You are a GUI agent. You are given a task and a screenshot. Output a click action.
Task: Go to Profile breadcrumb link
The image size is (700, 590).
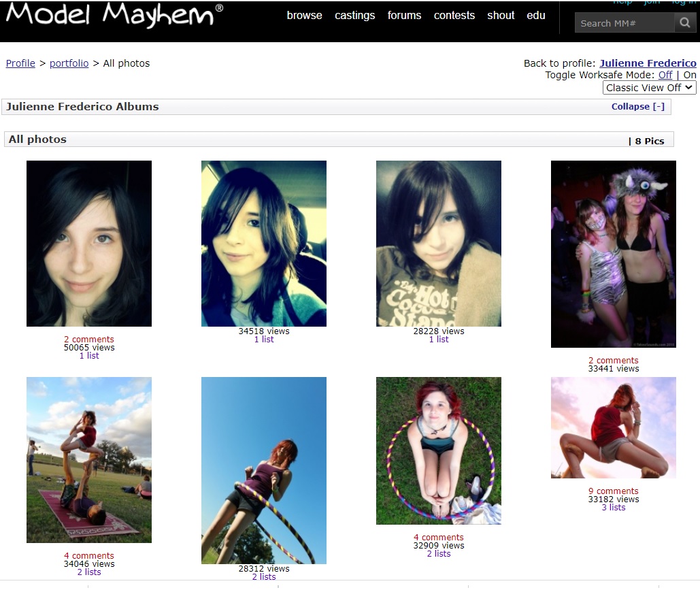tap(20, 63)
